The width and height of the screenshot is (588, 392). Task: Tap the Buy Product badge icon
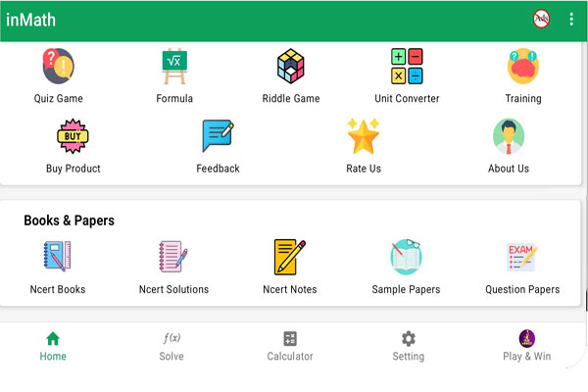tap(73, 137)
